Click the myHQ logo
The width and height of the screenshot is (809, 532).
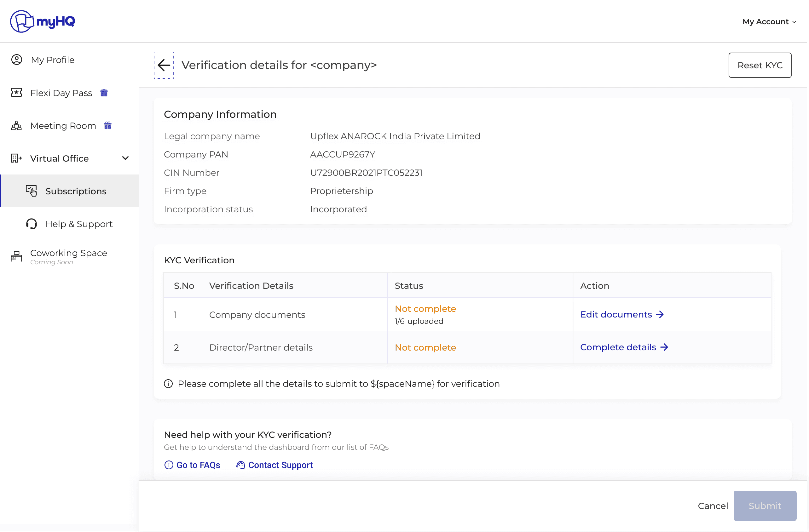43,21
